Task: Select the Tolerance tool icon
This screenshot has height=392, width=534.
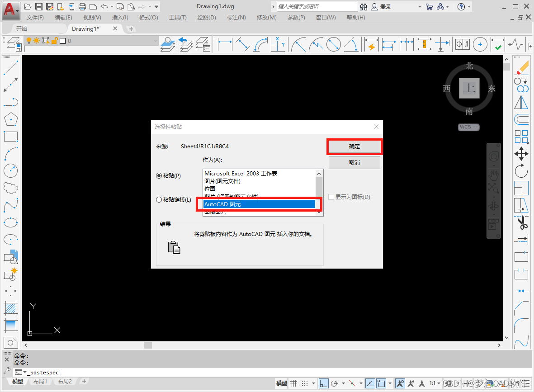Action: pos(463,44)
